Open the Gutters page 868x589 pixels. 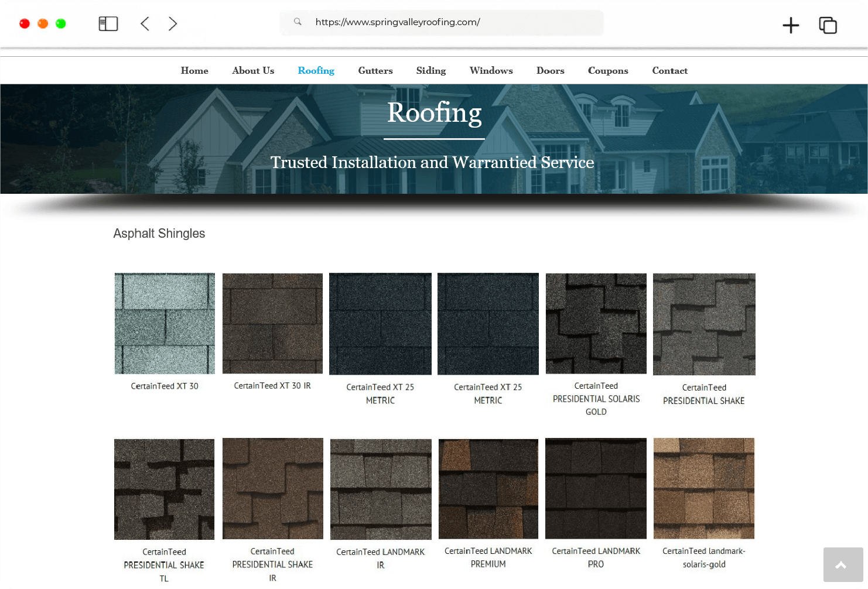point(375,71)
